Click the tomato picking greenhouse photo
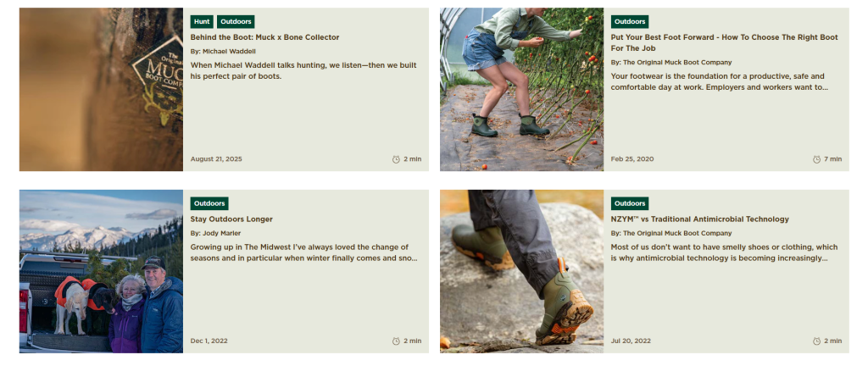The image size is (868, 366). pos(521,89)
